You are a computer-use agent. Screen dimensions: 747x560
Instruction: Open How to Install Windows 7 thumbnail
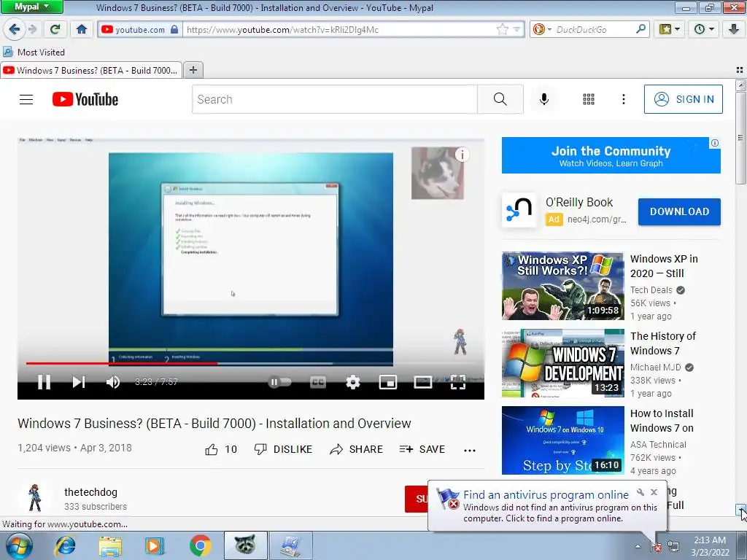point(562,440)
